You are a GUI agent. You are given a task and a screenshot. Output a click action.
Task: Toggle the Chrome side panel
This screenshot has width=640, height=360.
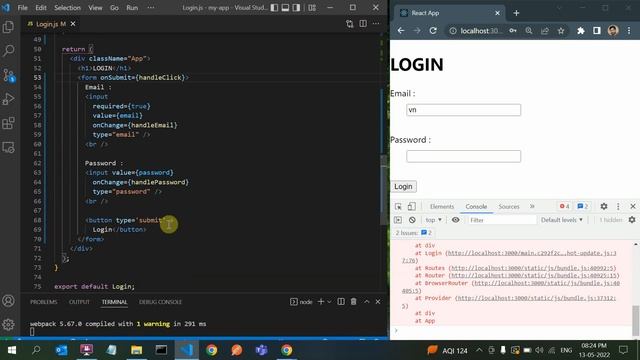pyautogui.click(x=597, y=31)
